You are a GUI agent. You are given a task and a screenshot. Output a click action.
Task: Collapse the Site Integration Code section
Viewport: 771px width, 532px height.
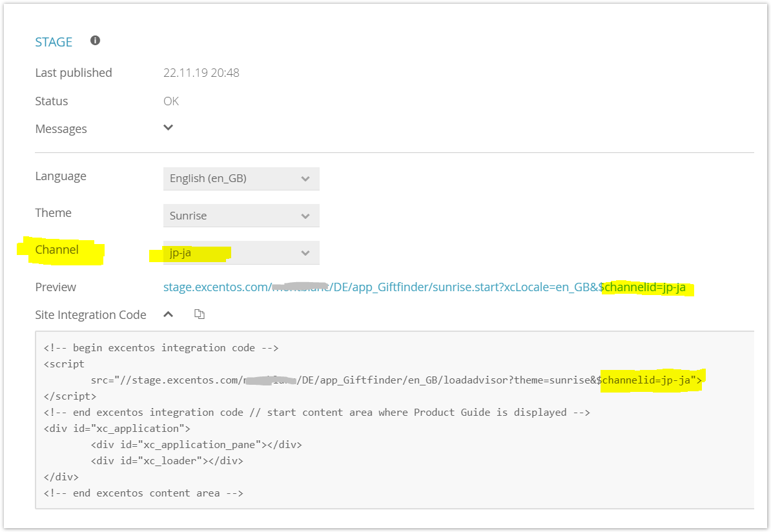click(x=168, y=314)
